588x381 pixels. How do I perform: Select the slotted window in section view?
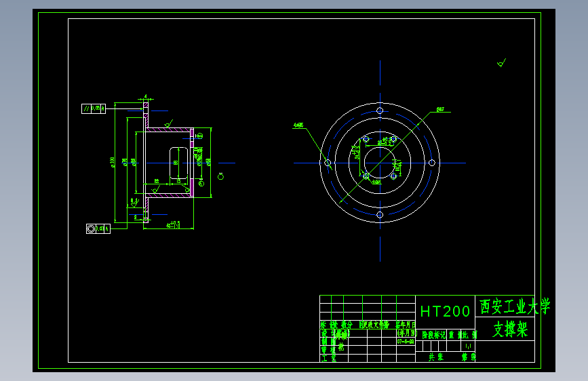pos(179,163)
